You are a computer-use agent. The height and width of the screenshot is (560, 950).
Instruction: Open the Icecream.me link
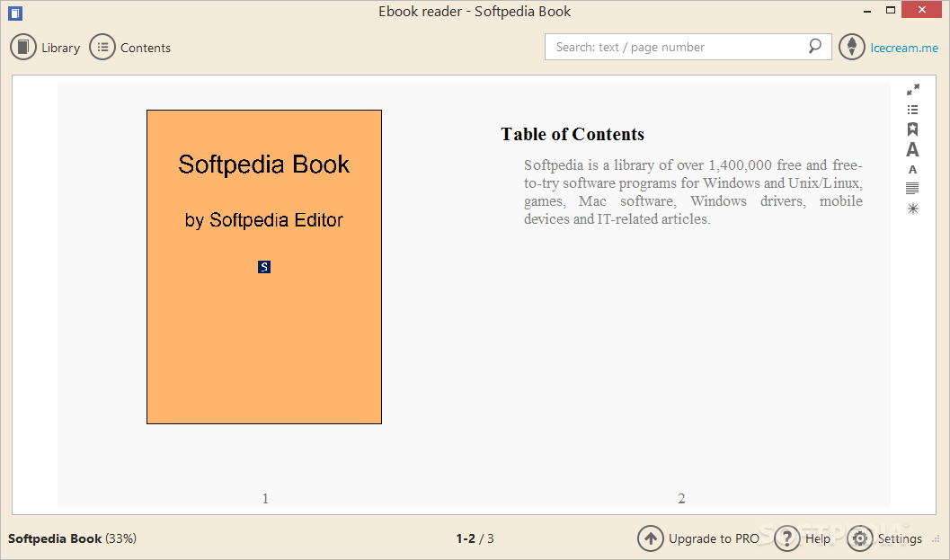point(904,48)
